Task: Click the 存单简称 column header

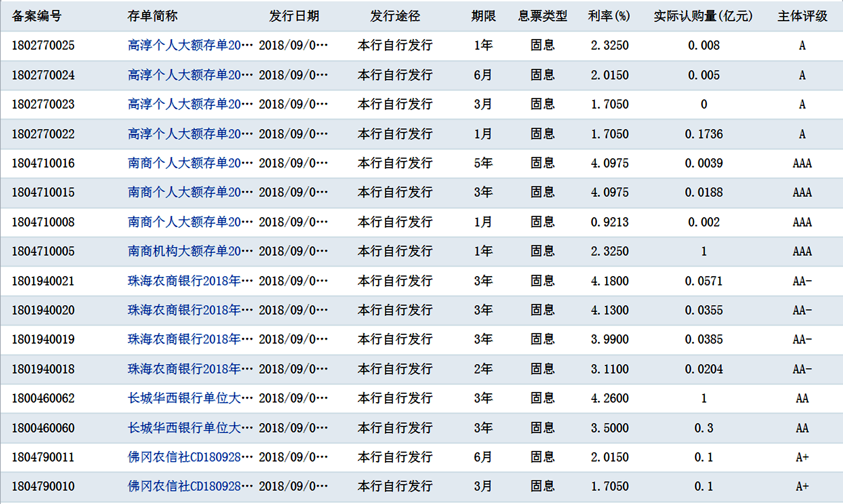Action: 153,16
